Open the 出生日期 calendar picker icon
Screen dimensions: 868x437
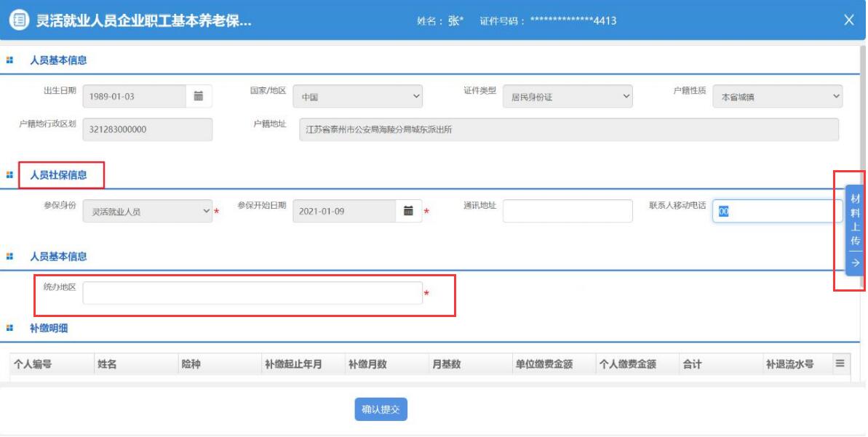[198, 96]
